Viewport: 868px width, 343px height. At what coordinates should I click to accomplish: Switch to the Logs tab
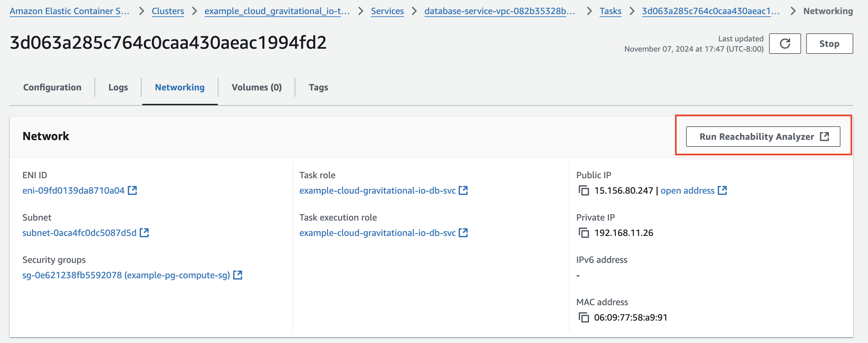point(118,87)
